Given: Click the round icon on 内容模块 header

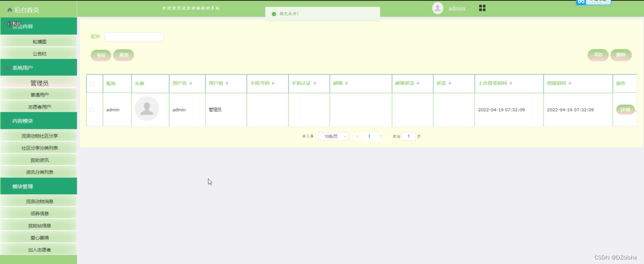Looking at the screenshot, I should [8, 121].
